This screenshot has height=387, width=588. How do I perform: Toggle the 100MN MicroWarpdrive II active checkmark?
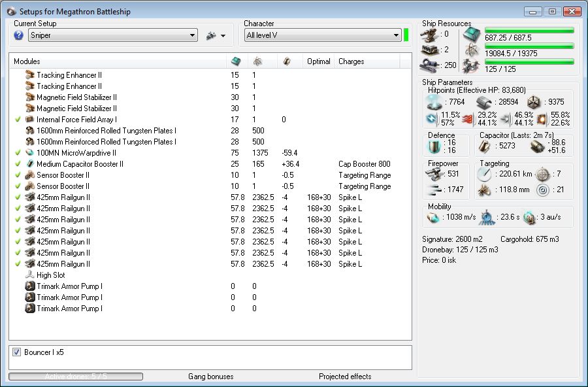point(18,153)
